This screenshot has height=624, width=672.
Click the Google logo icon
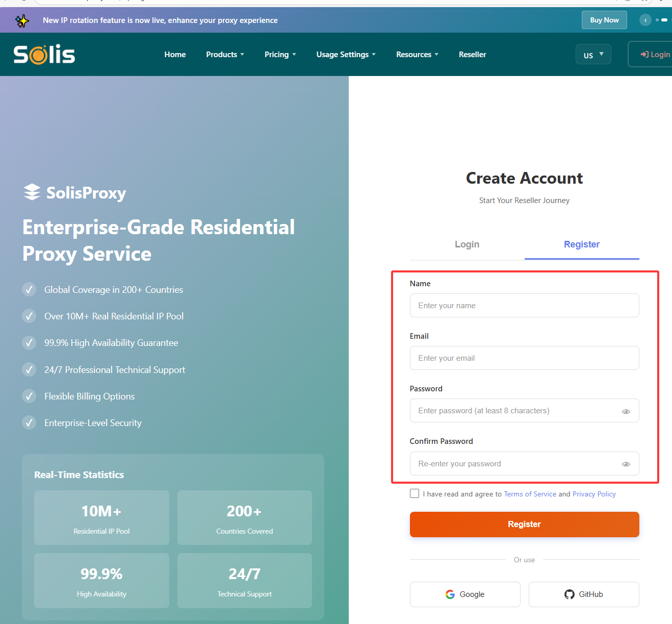[x=450, y=594]
